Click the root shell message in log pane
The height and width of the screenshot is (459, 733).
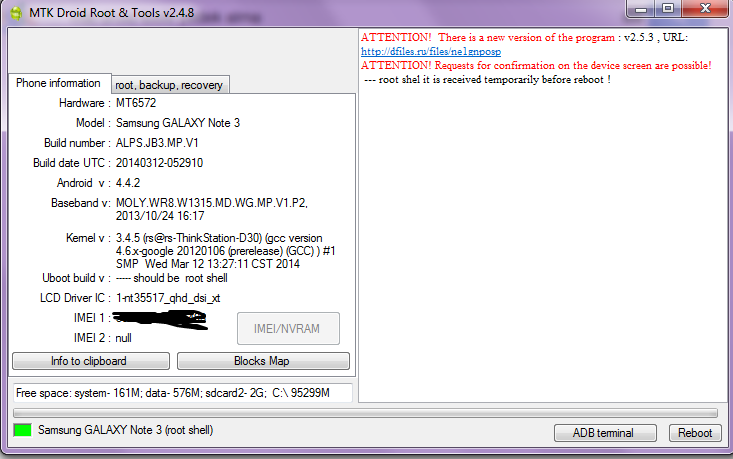point(487,80)
